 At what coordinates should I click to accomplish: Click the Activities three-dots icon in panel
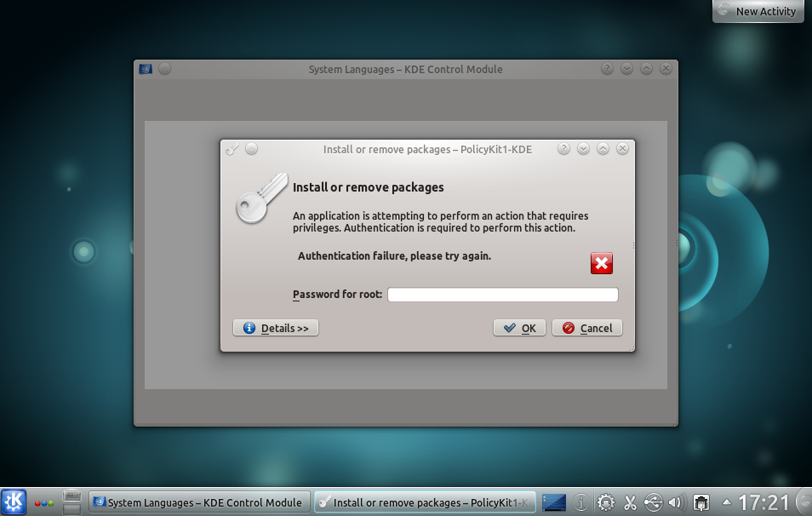coord(44,503)
